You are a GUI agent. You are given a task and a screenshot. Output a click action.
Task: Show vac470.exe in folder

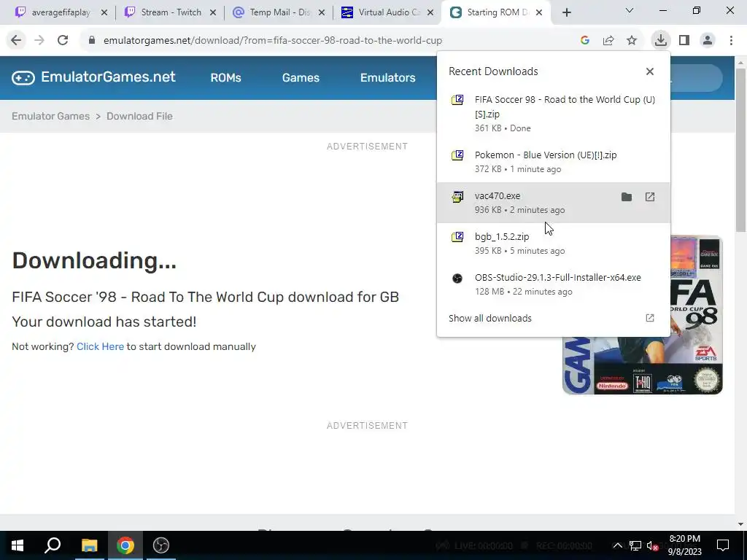pos(627,197)
